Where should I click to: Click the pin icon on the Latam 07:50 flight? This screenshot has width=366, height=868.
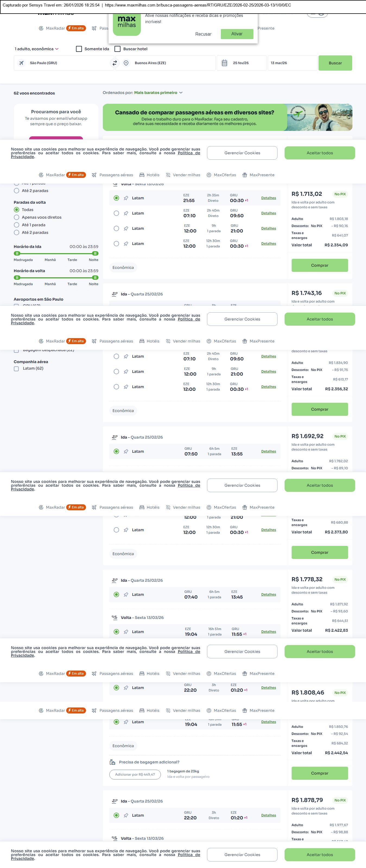point(126,452)
